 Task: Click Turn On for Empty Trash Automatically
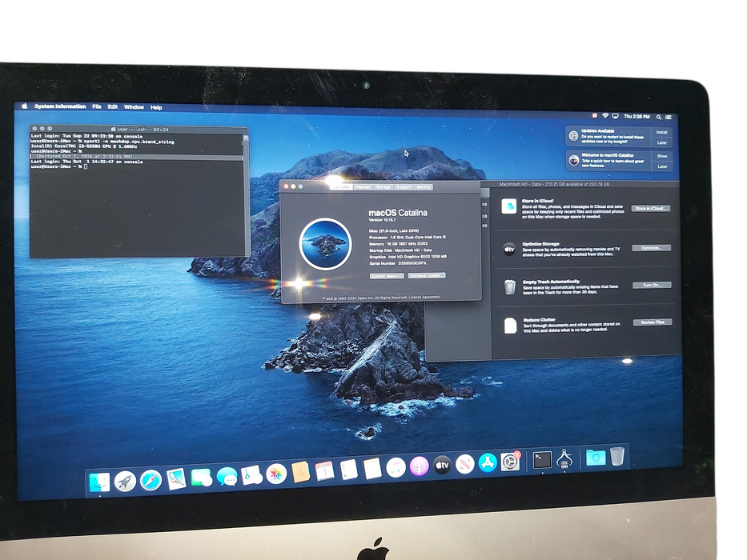pos(652,286)
